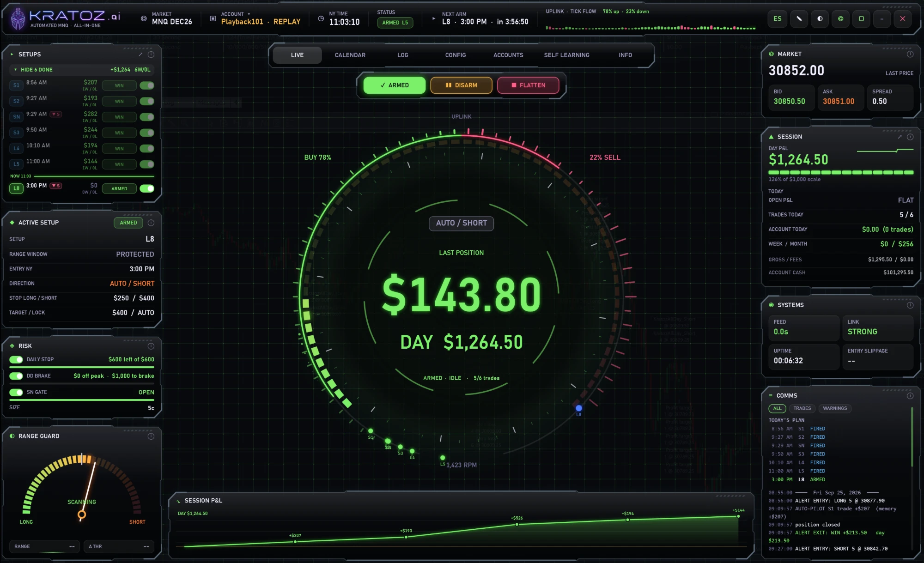Screen dimensions: 924x563
Task: Open the Self Learning tab
Action: (x=567, y=55)
